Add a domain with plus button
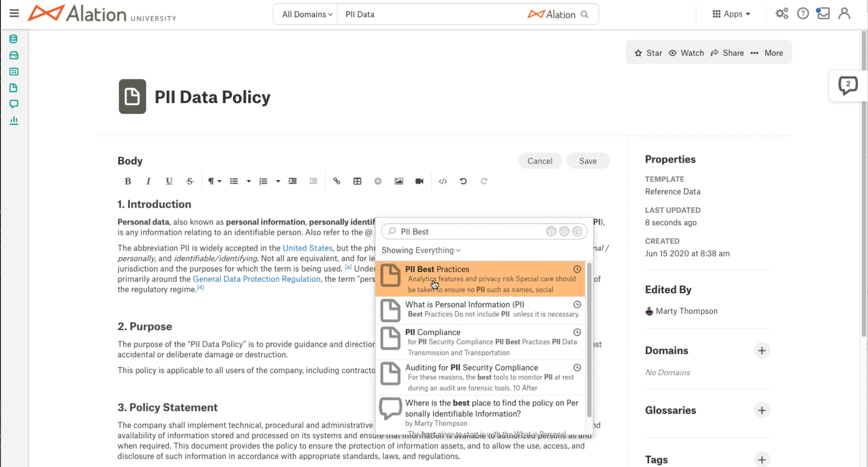The width and height of the screenshot is (868, 467). click(762, 350)
